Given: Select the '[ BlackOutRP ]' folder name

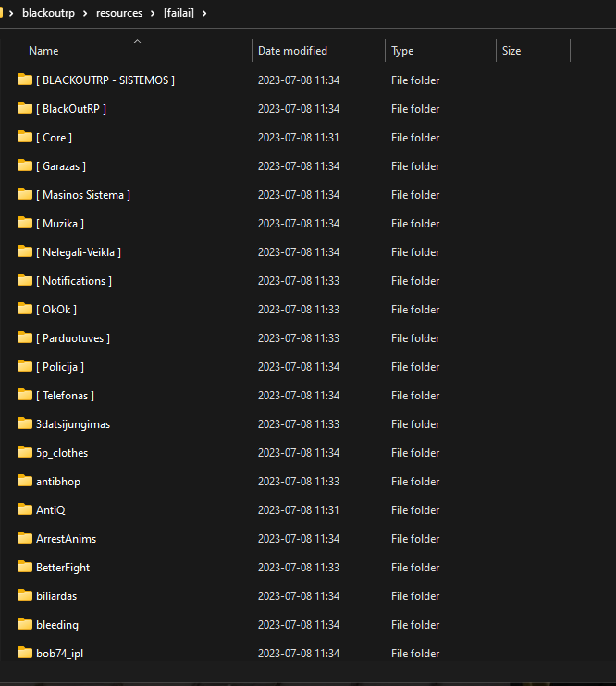Looking at the screenshot, I should 71,109.
